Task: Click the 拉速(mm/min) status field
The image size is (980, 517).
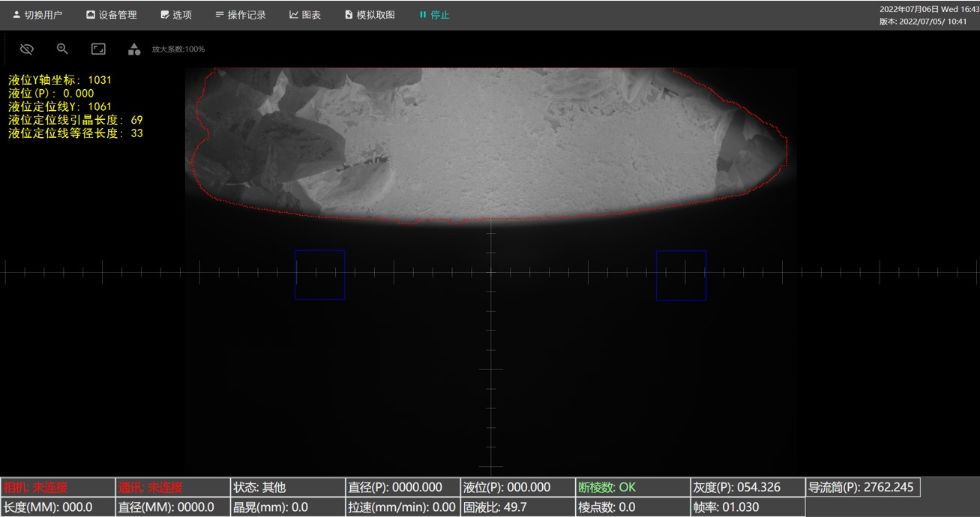Action: (x=402, y=507)
